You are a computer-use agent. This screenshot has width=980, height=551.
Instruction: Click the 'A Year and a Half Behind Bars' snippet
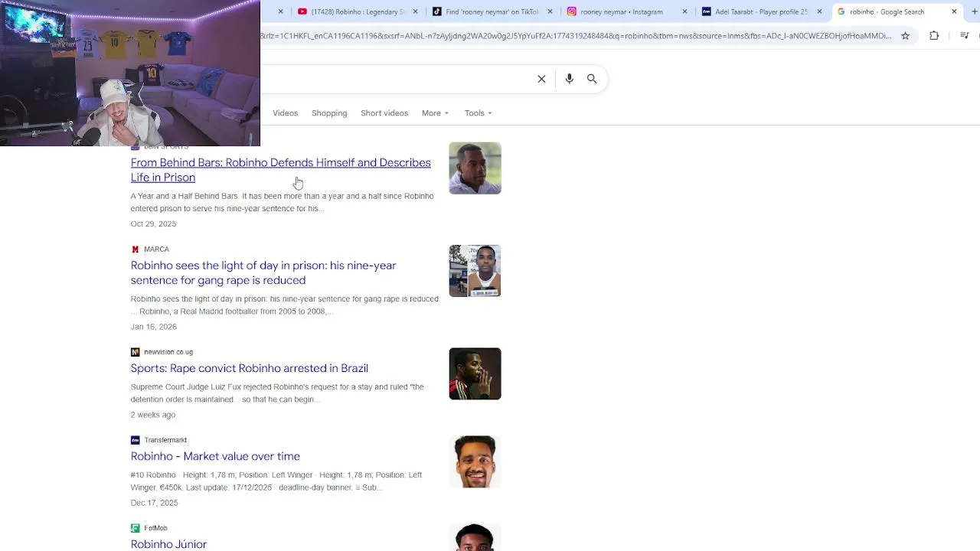(282, 202)
